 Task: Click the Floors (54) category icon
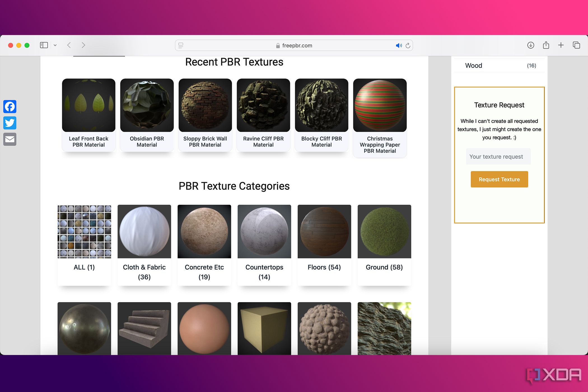[324, 231]
